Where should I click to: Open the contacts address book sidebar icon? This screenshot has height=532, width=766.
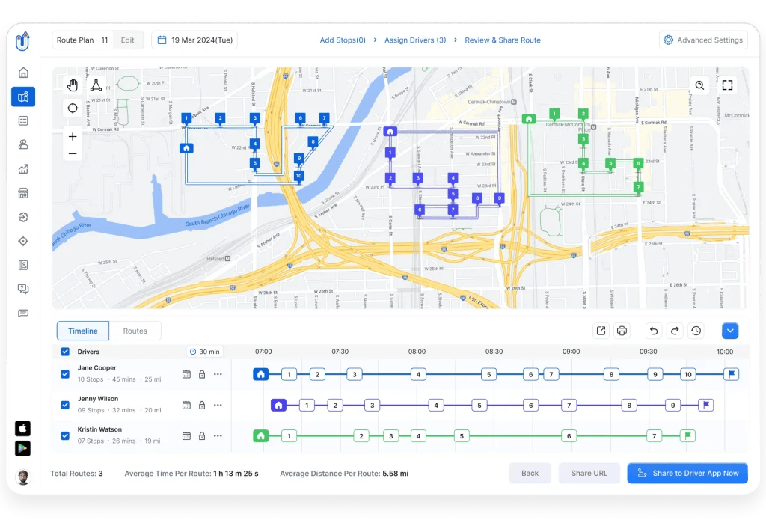(x=23, y=265)
